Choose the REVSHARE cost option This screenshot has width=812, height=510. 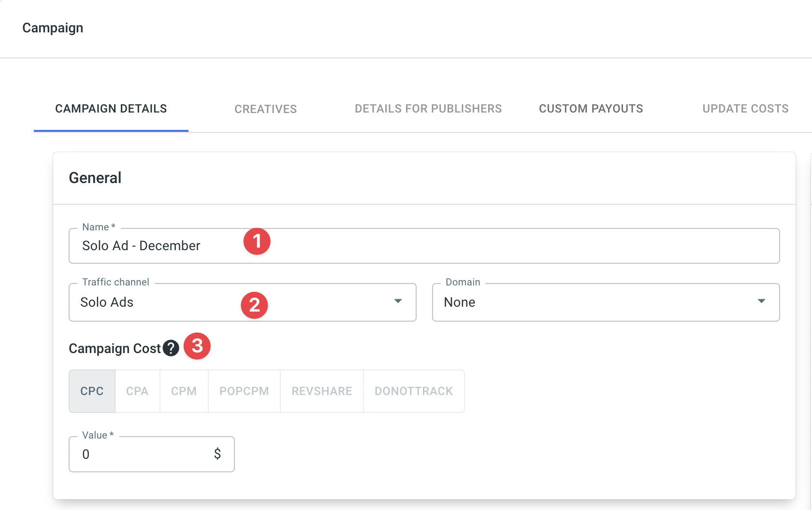coord(322,391)
